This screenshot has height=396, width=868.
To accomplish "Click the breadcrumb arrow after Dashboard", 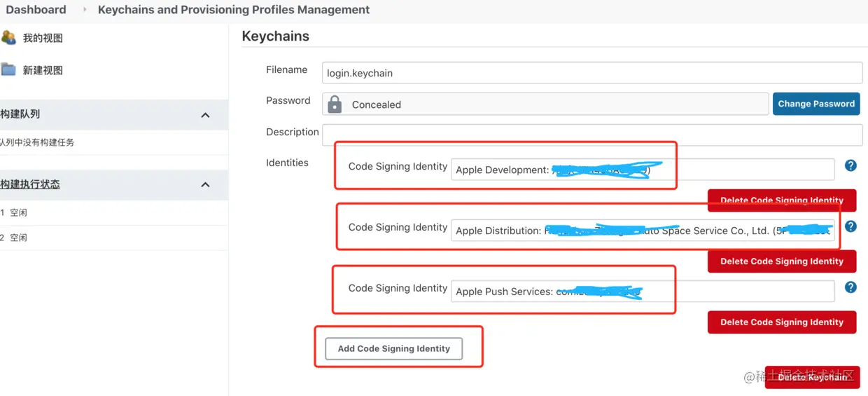I will [x=85, y=10].
